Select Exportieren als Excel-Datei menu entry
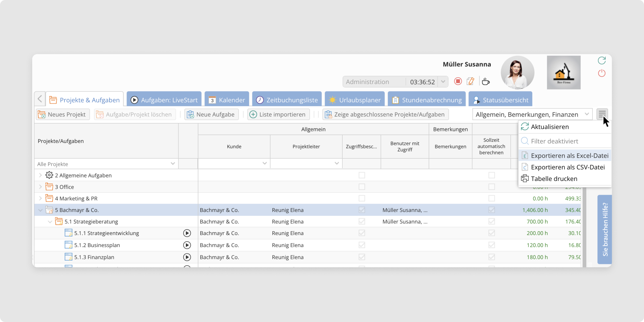644x322 pixels. (569, 156)
